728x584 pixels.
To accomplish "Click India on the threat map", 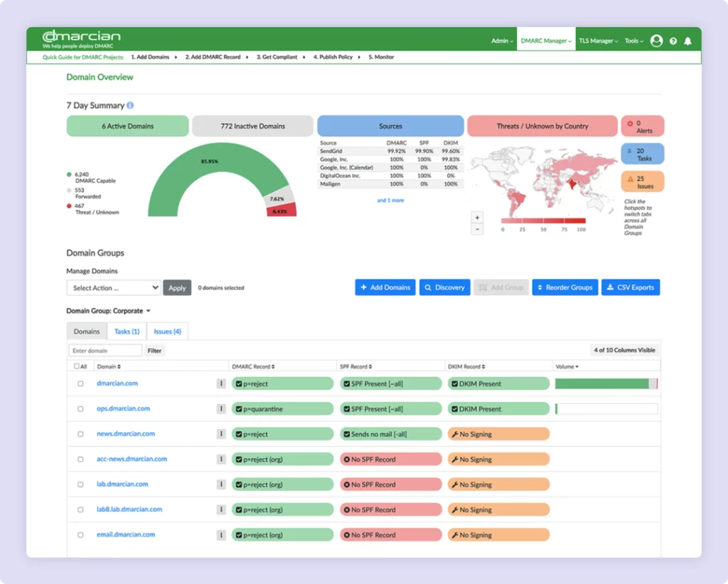I will [573, 184].
